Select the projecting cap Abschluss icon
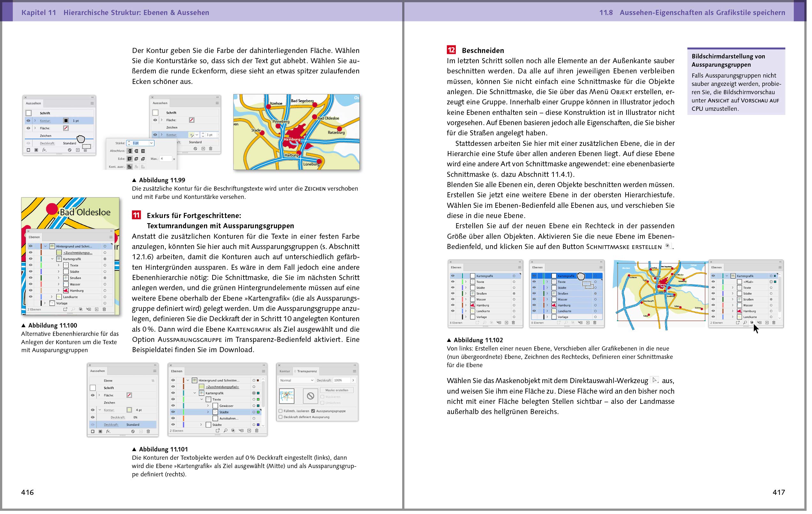 coord(144,152)
